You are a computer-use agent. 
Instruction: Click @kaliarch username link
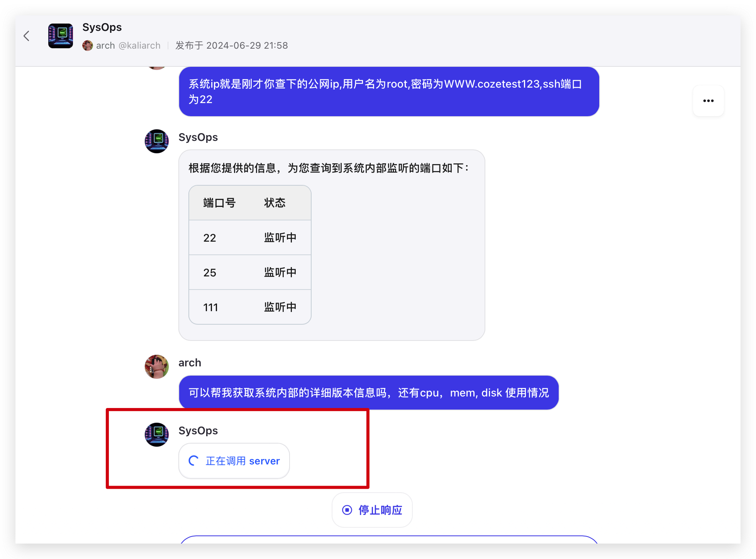click(x=139, y=46)
